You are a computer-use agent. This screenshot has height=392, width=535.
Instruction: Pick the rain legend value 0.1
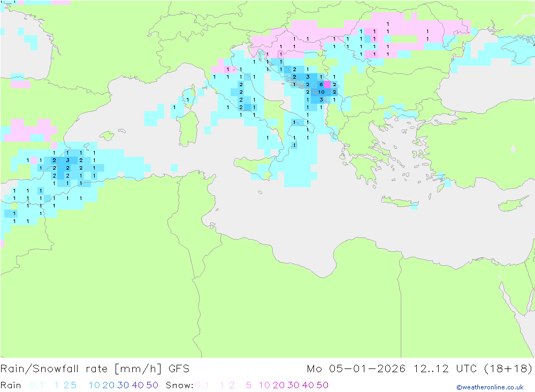click(x=36, y=385)
